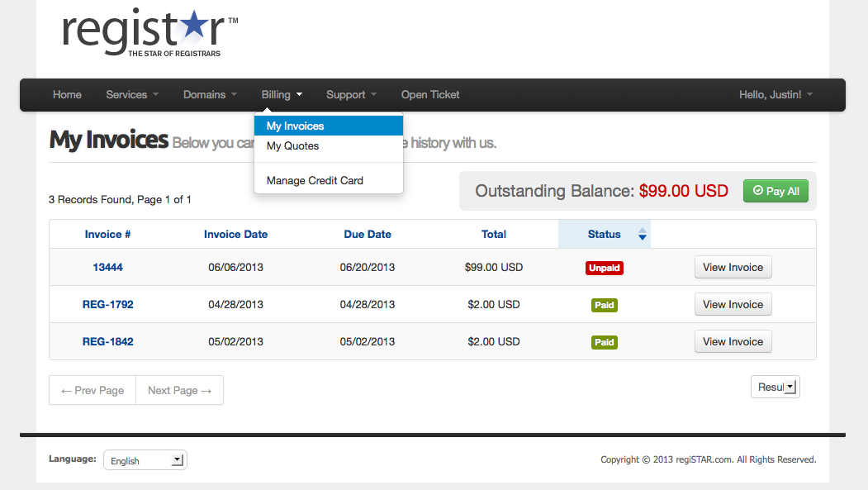Click the regiSTAR logo

click(x=149, y=33)
